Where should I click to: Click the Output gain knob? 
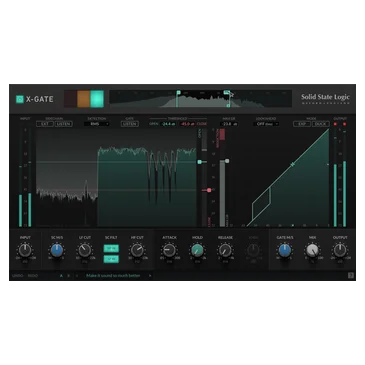pyautogui.click(x=340, y=250)
